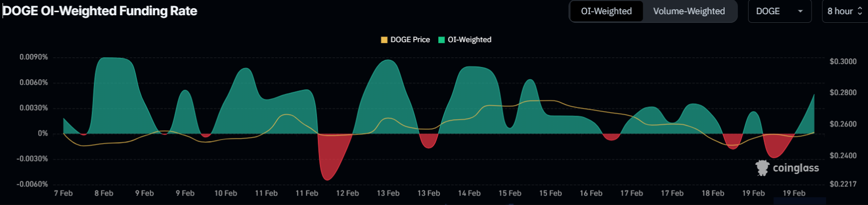Image resolution: width=868 pixels, height=205 pixels.
Task: Click the 16 Feb date label
Action: [x=591, y=193]
